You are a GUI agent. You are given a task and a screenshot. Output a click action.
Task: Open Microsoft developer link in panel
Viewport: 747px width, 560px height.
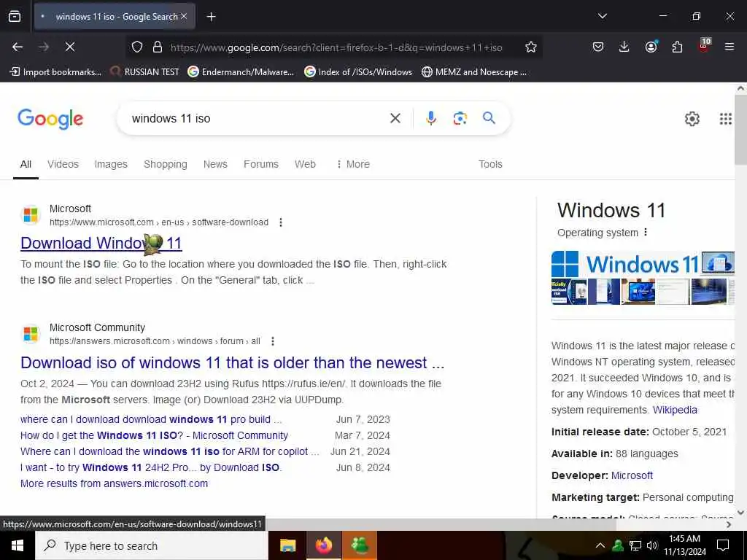(x=632, y=475)
